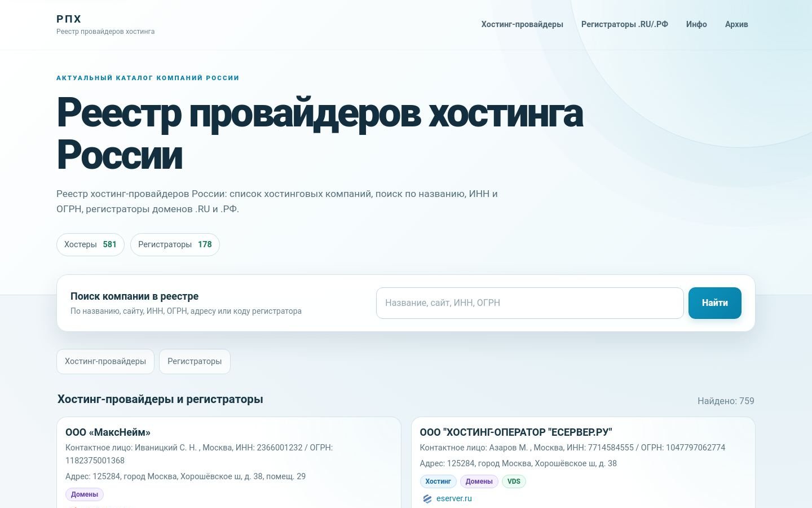Click the eserver.ru favicon icon
The width and height of the screenshot is (812, 508).
point(427,499)
